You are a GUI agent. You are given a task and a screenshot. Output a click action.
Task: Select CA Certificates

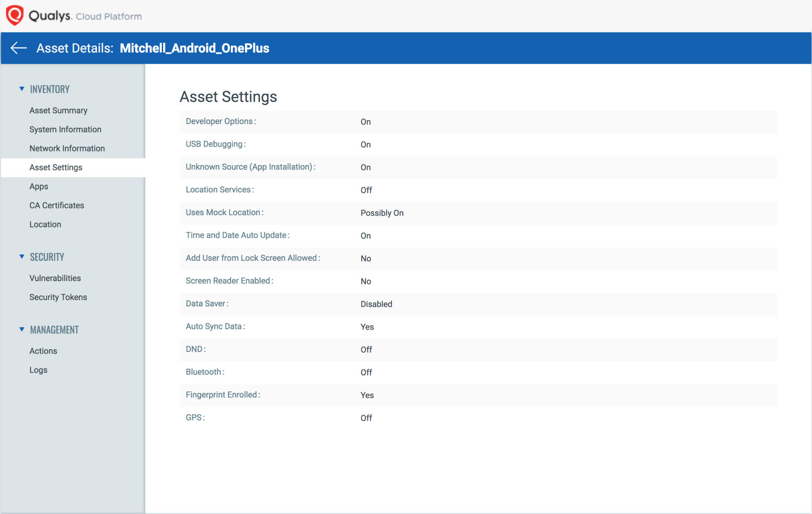pos(57,205)
